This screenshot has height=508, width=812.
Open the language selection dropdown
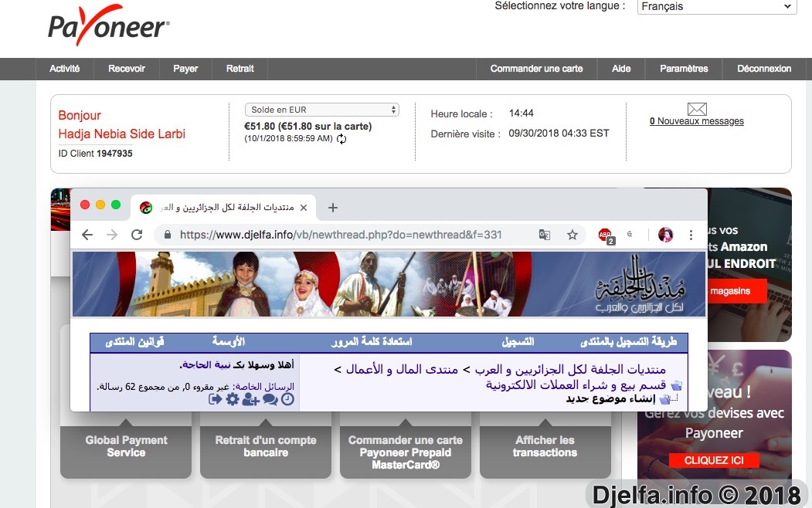click(717, 7)
